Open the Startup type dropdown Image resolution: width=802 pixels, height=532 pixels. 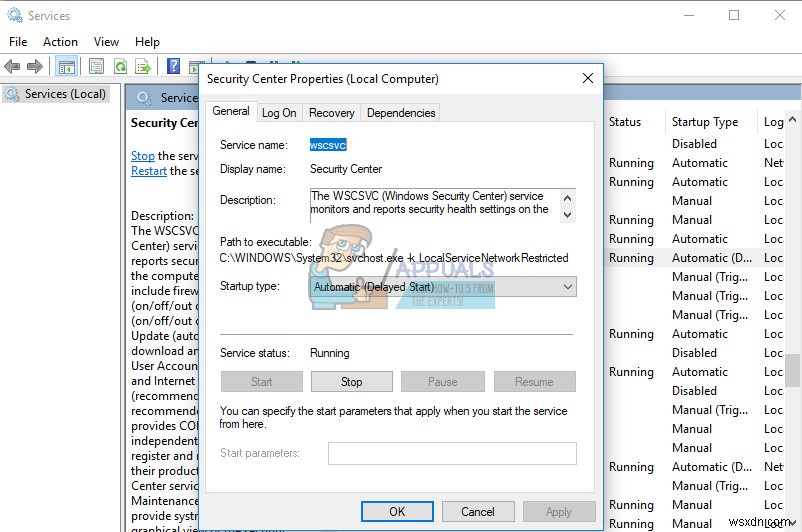coord(443,287)
